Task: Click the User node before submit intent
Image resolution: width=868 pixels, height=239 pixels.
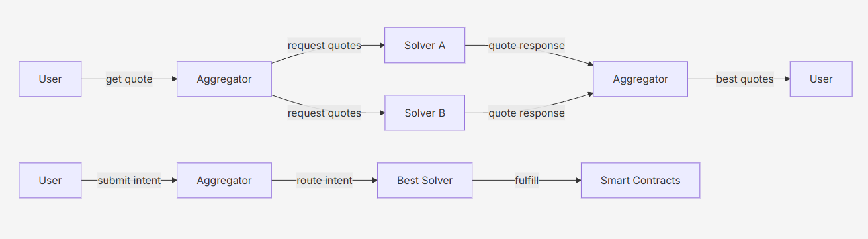Action: tap(50, 180)
